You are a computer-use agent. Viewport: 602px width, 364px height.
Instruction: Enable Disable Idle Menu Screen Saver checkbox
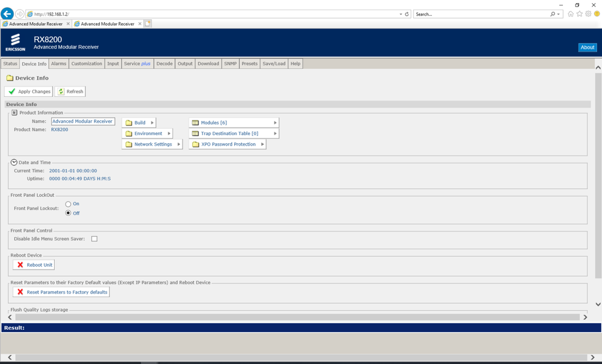tap(95, 239)
